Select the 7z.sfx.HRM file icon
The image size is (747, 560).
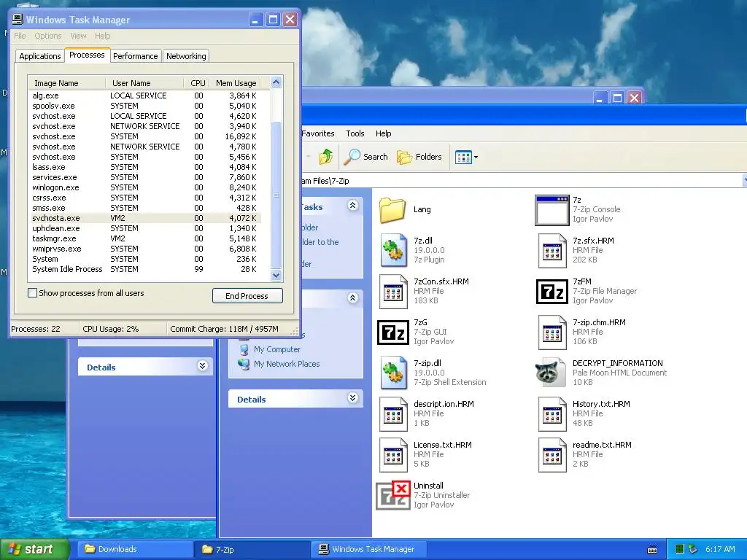(552, 251)
